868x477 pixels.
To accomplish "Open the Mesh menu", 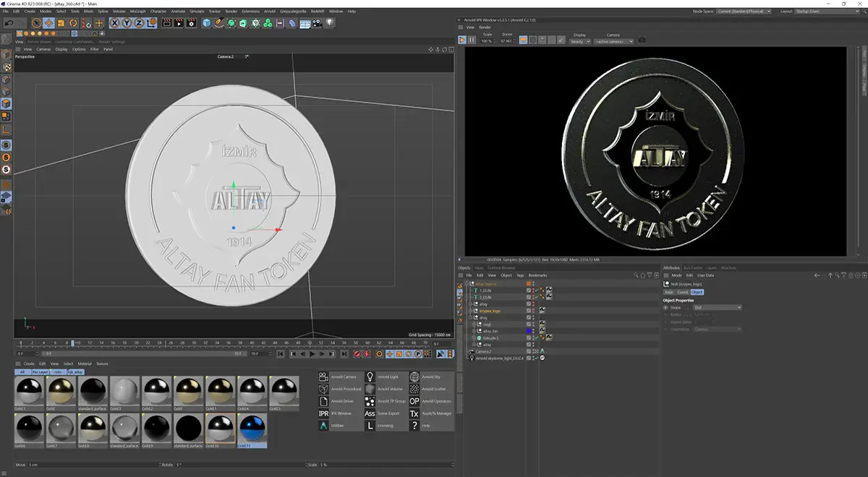I will pyautogui.click(x=88, y=12).
